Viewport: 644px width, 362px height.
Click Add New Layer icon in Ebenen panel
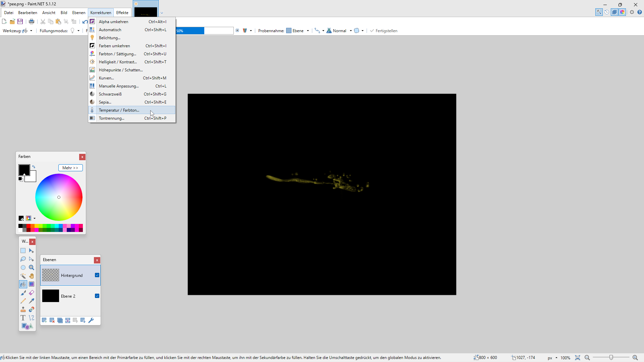(x=44, y=320)
